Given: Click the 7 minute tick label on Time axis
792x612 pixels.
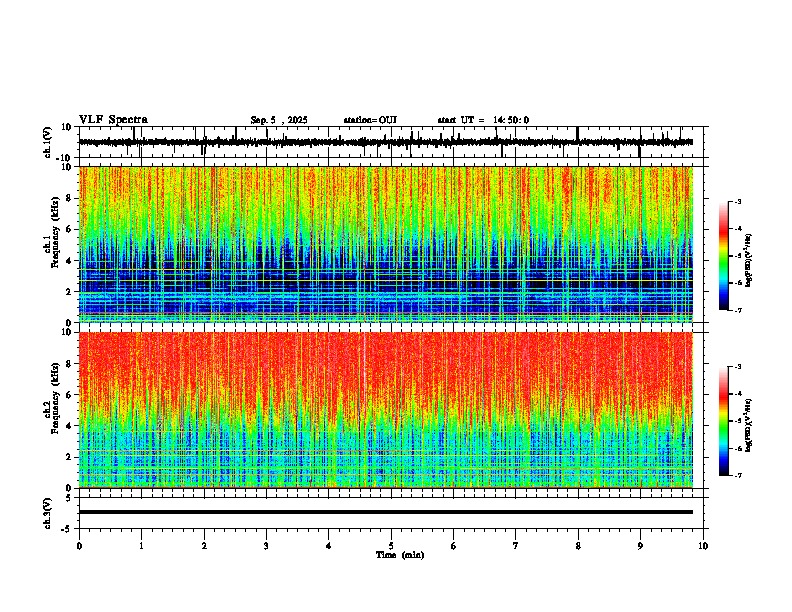Looking at the screenshot, I should pos(516,546).
